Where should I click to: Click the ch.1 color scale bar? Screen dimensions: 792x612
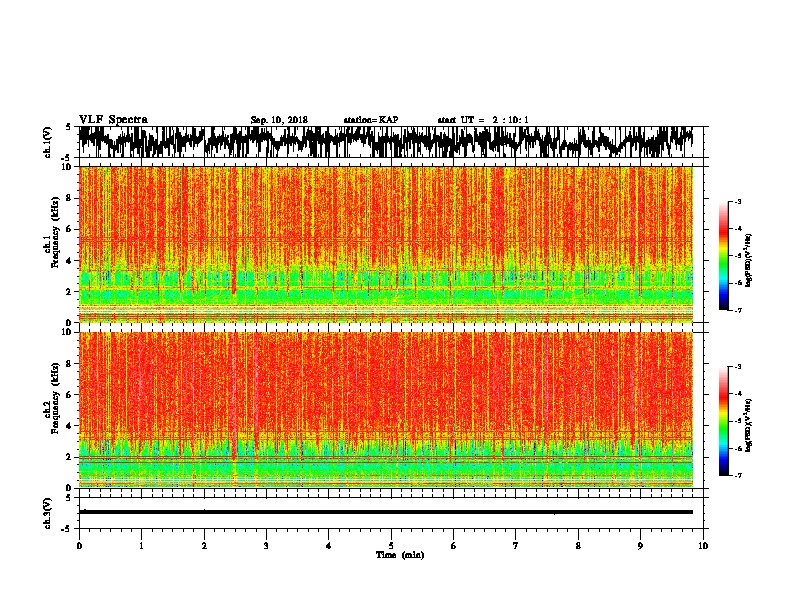pyautogui.click(x=724, y=256)
